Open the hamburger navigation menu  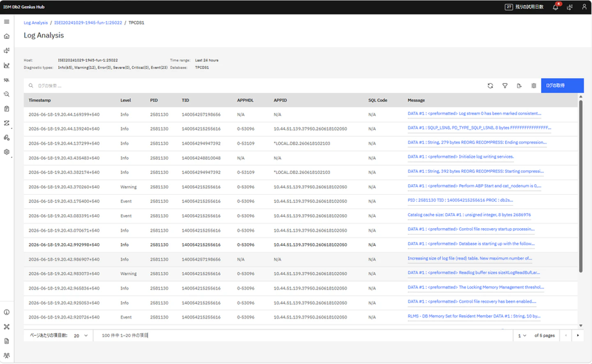(7, 22)
